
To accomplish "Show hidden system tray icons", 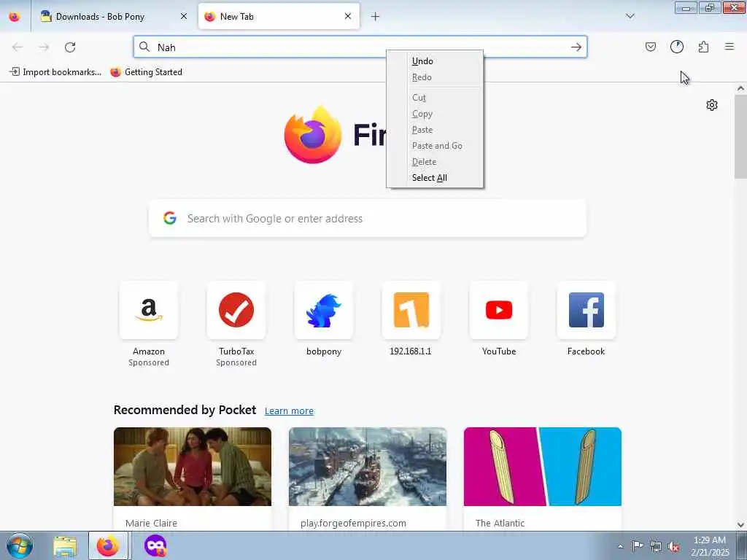I will click(620, 546).
